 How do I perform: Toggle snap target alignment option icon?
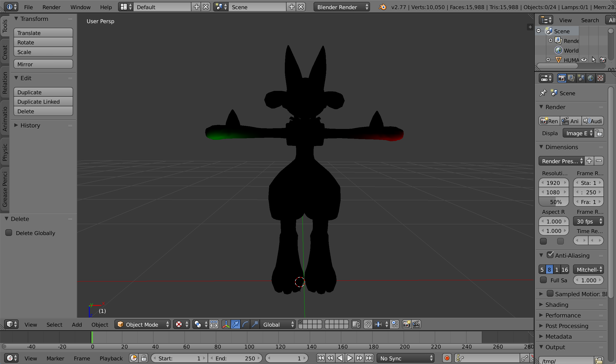tap(395, 324)
